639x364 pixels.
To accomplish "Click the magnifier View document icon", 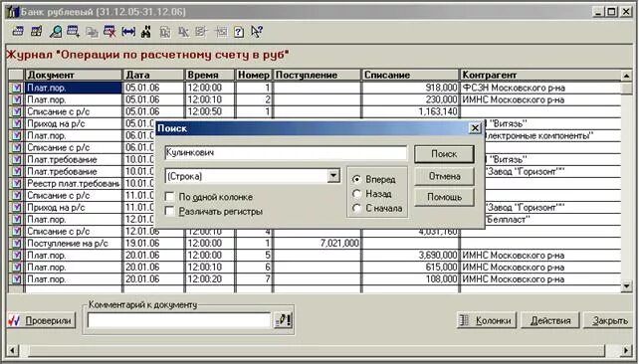I will (x=56, y=32).
